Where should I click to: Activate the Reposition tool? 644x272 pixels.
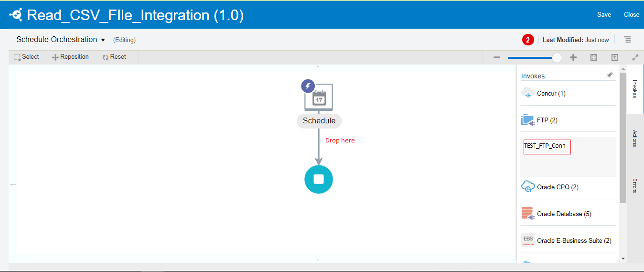click(70, 57)
